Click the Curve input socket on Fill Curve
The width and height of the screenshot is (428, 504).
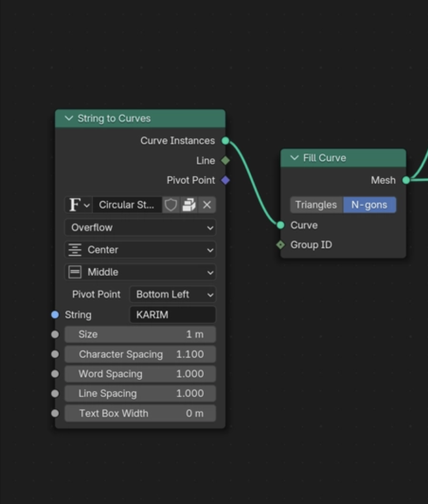pyautogui.click(x=280, y=225)
